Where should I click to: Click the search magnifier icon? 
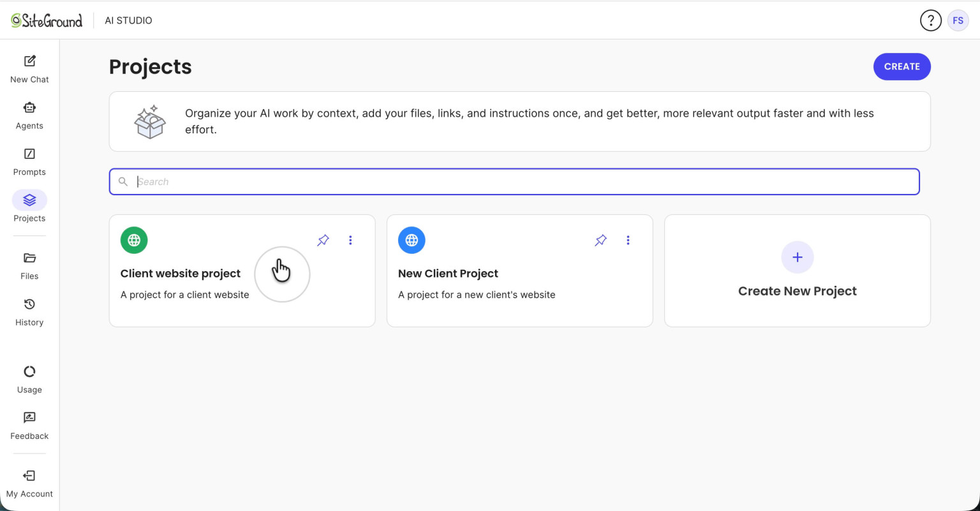click(x=123, y=182)
